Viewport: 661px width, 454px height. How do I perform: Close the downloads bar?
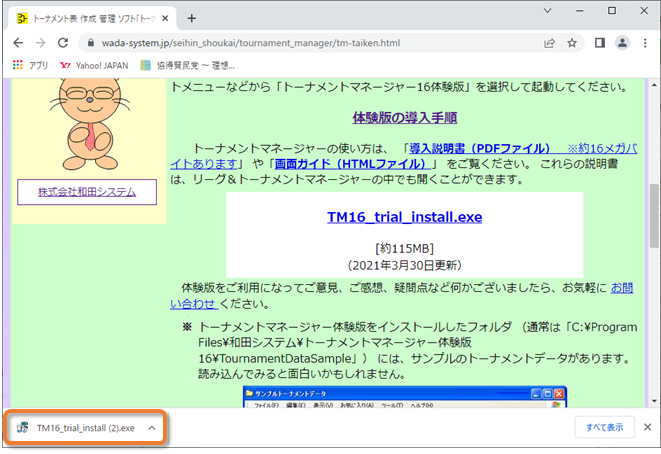point(646,427)
